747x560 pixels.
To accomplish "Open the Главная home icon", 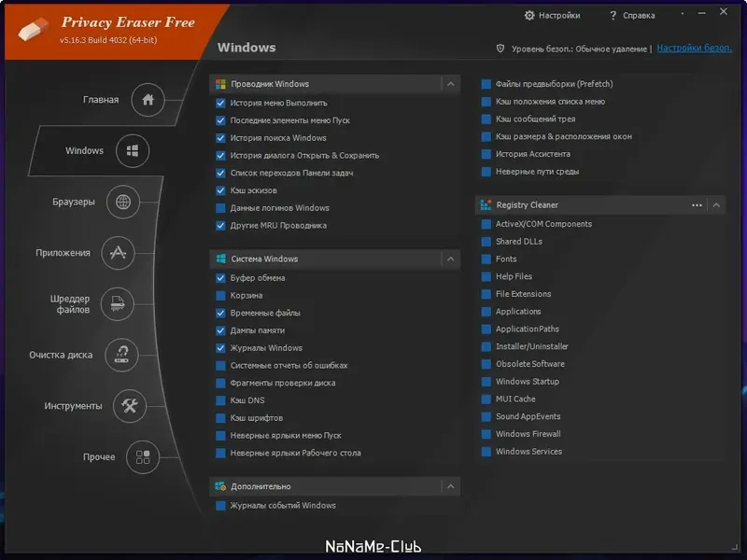I will point(148,100).
